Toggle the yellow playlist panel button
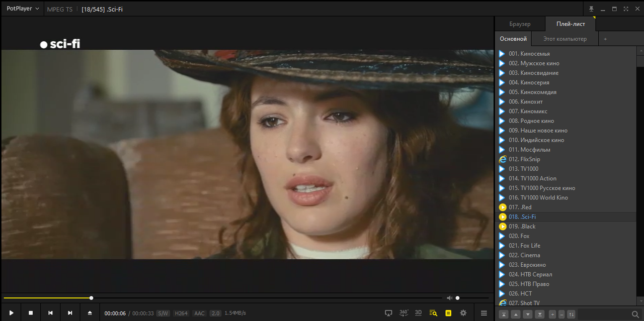This screenshot has height=321, width=644. pos(448,313)
